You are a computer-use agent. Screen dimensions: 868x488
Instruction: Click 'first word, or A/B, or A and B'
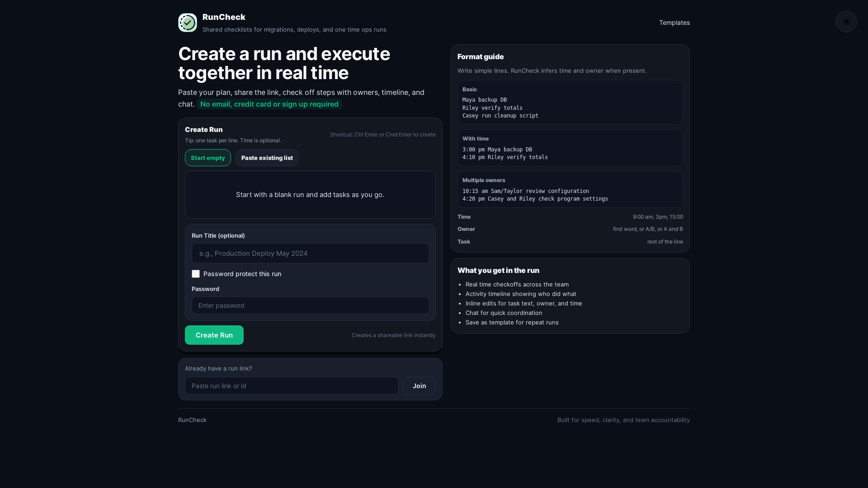pyautogui.click(x=648, y=229)
